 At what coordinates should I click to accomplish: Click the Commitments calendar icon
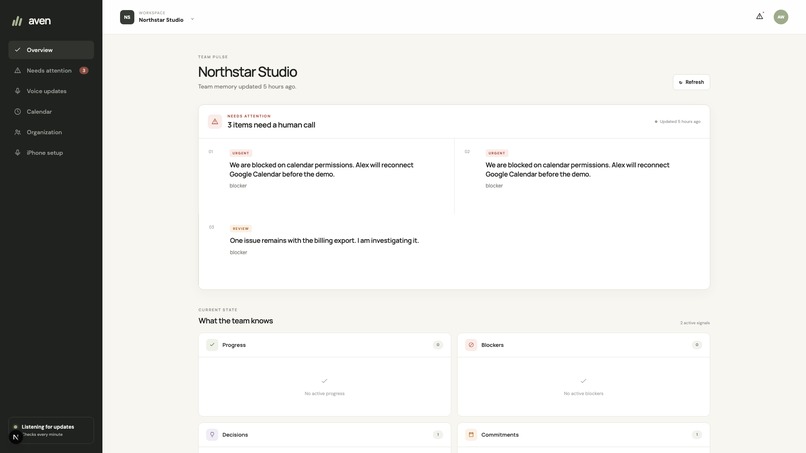471,434
